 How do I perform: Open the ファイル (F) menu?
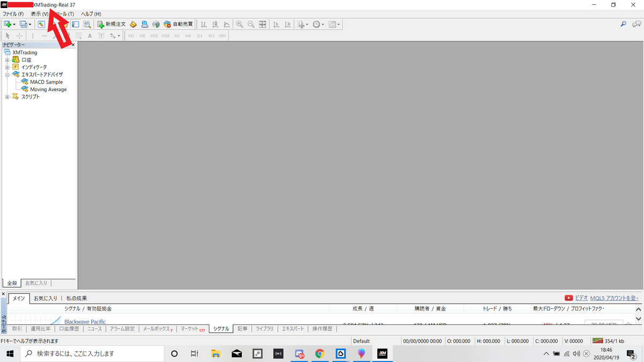click(13, 13)
